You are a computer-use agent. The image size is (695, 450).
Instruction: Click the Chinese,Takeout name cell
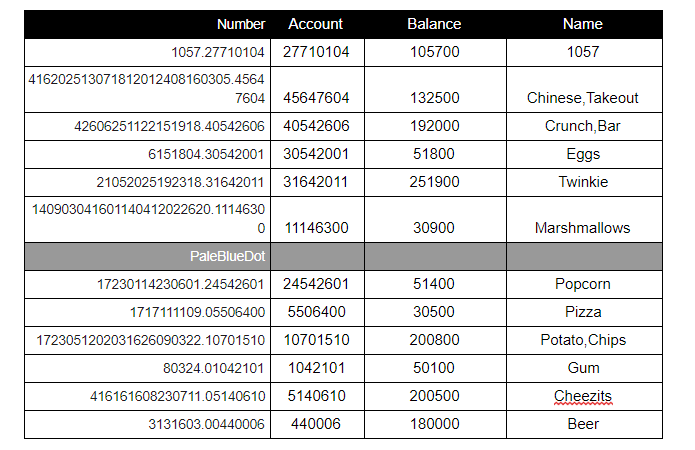[x=584, y=90]
